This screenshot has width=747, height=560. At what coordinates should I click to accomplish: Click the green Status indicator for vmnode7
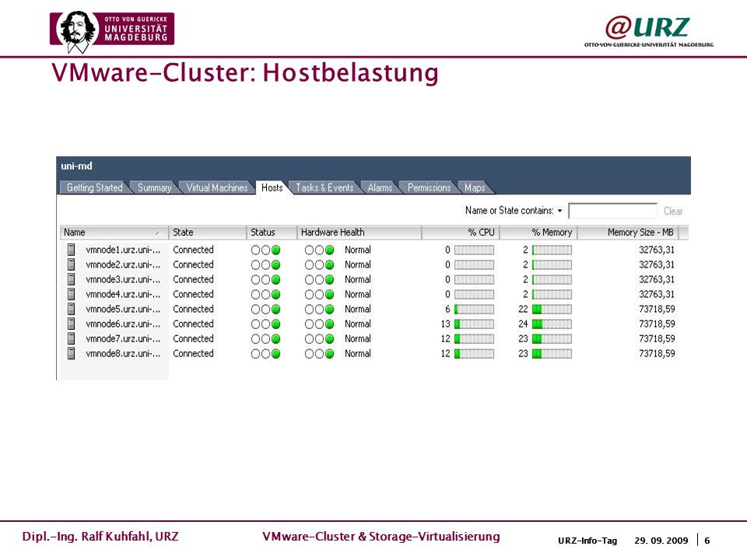pyautogui.click(x=275, y=339)
